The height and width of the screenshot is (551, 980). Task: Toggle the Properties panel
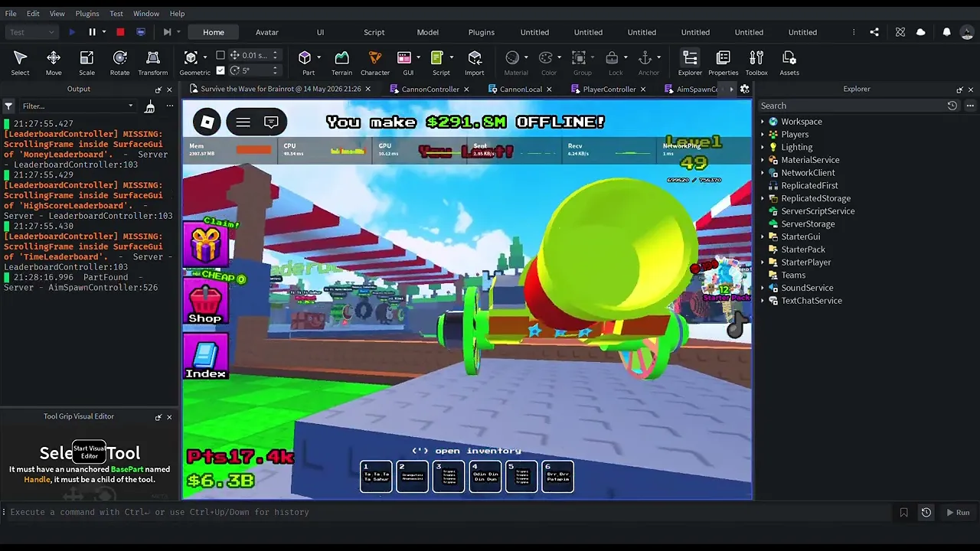(723, 63)
